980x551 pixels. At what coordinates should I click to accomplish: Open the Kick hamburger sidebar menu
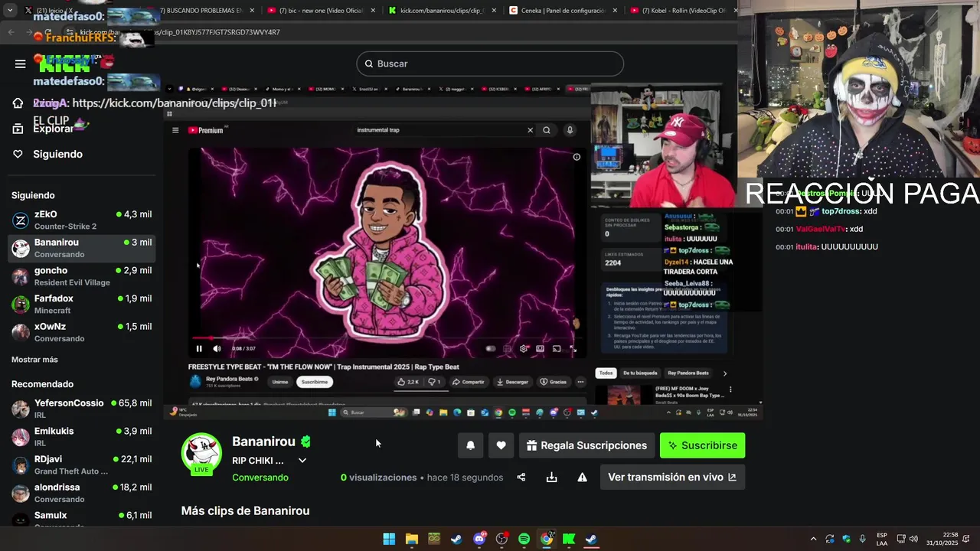pos(20,64)
